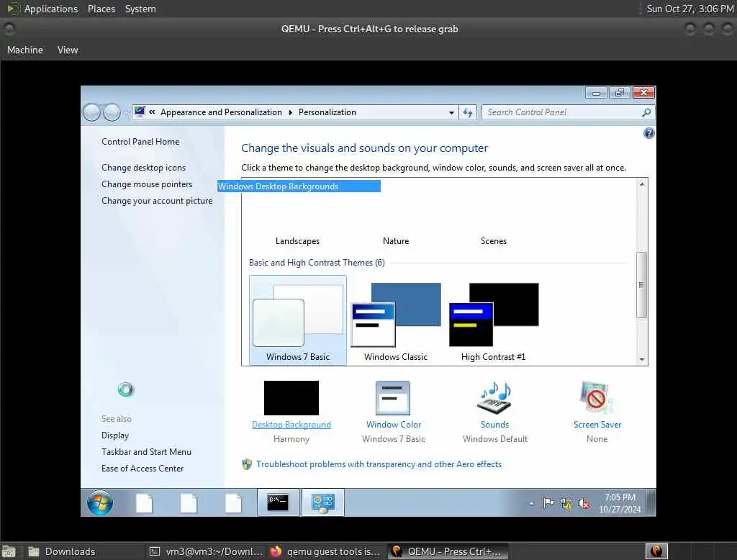Click the Appearance and Personalization breadcrumb

click(221, 112)
